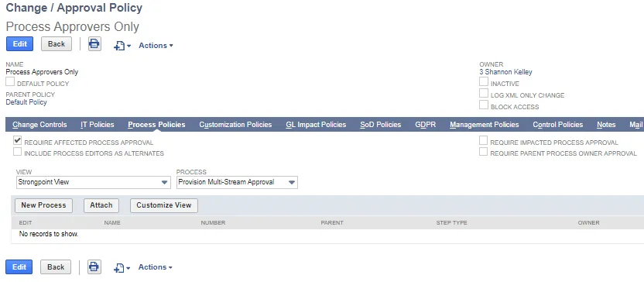Screen dimensions: 644x282
Task: Open the top new-document plus icon menu
Action: pos(122,46)
